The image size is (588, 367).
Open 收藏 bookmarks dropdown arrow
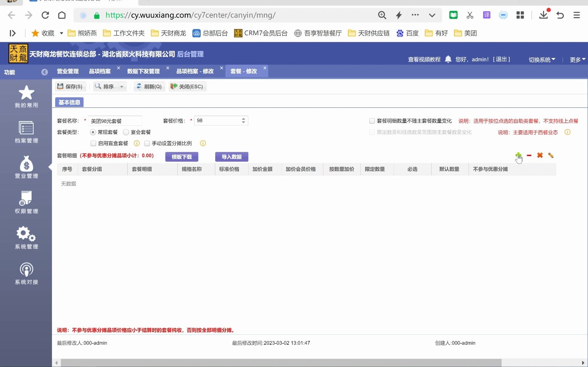click(61, 33)
